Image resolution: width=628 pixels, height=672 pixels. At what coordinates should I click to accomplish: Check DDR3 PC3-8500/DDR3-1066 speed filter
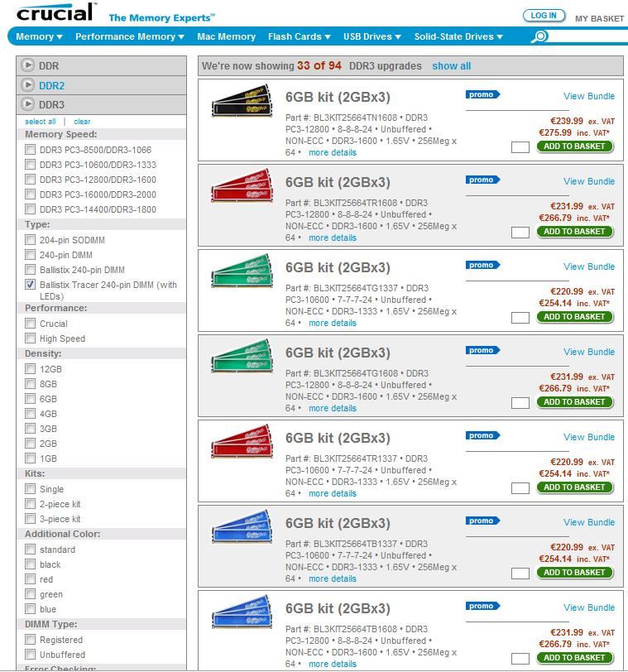click(x=30, y=150)
